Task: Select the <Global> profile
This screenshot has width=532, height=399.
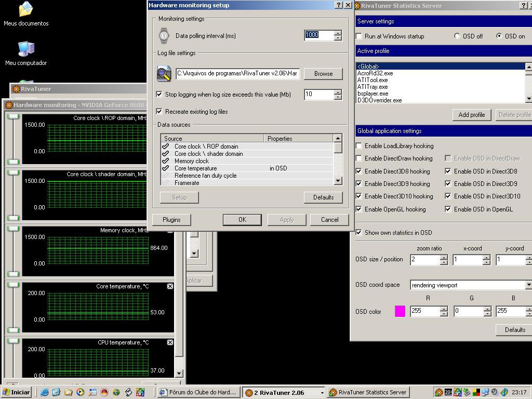Action: pyautogui.click(x=441, y=66)
